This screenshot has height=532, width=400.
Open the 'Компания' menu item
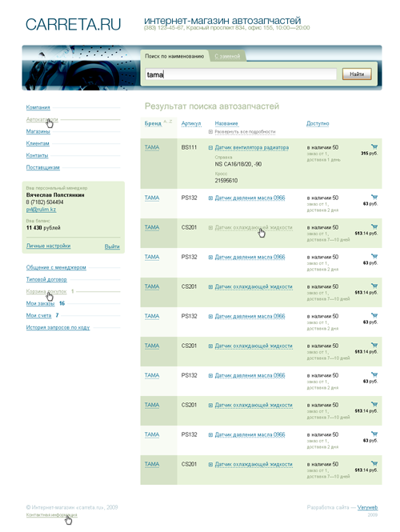[38, 107]
